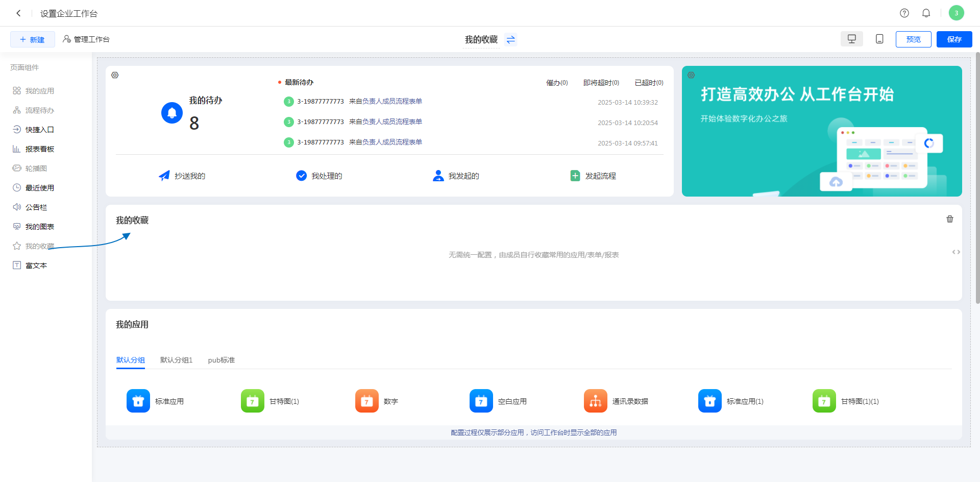The width and height of the screenshot is (980, 482).
Task: Click the 保存 button
Action: click(953, 39)
